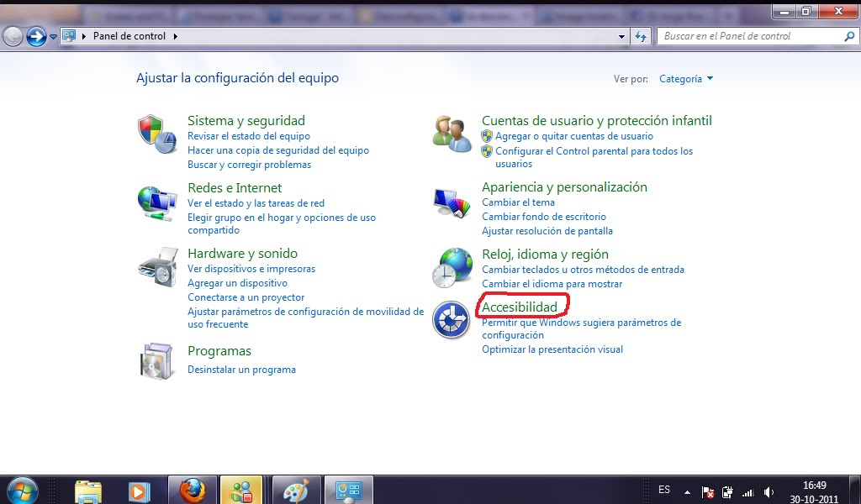The image size is (861, 504).
Task: Open the Cuentas de usuario people icon
Action: [452, 134]
